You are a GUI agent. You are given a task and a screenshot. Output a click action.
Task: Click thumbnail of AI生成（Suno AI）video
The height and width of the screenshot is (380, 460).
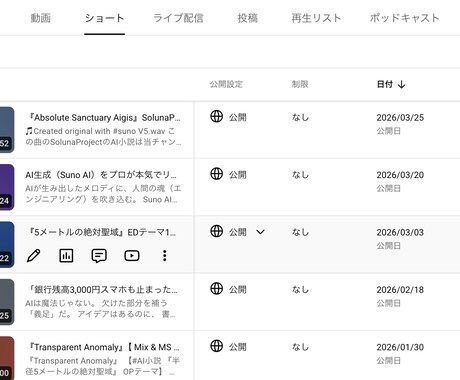point(7,187)
